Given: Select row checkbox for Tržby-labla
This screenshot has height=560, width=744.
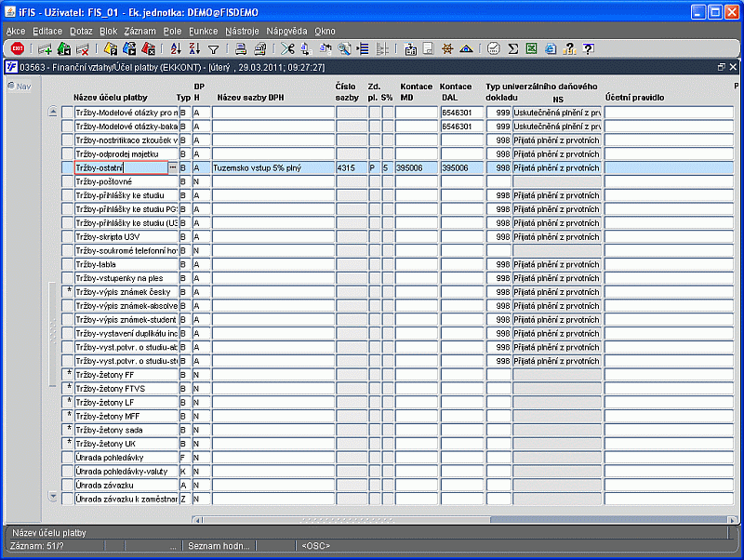Looking at the screenshot, I should pos(67,265).
